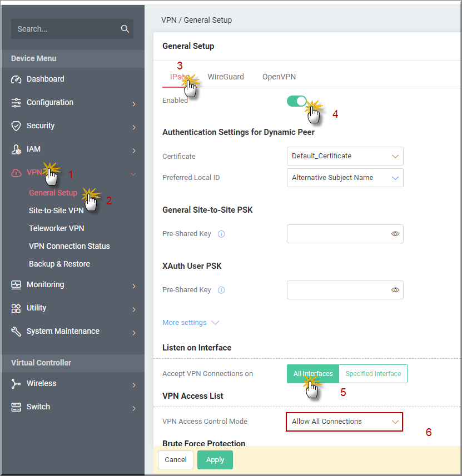This screenshot has width=462, height=476.
Task: Click General Site-to-Site Pre-Shared Key info icon
Action: click(221, 234)
